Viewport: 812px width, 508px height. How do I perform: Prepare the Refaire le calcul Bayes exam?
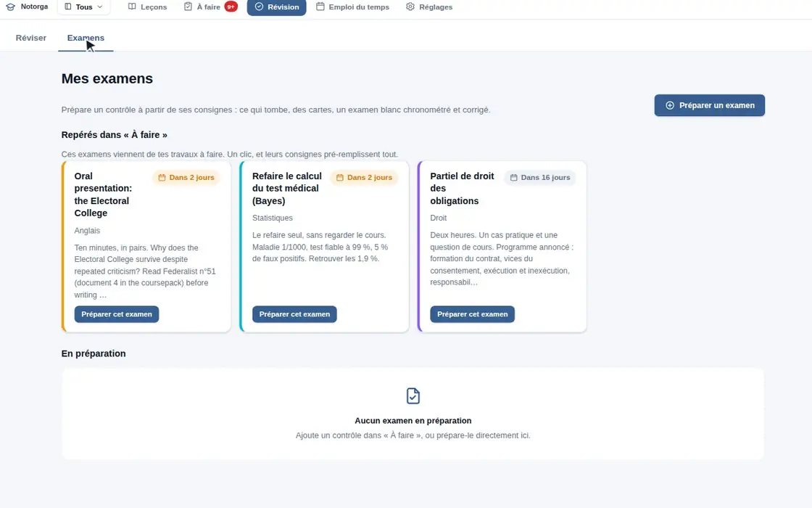(294, 314)
